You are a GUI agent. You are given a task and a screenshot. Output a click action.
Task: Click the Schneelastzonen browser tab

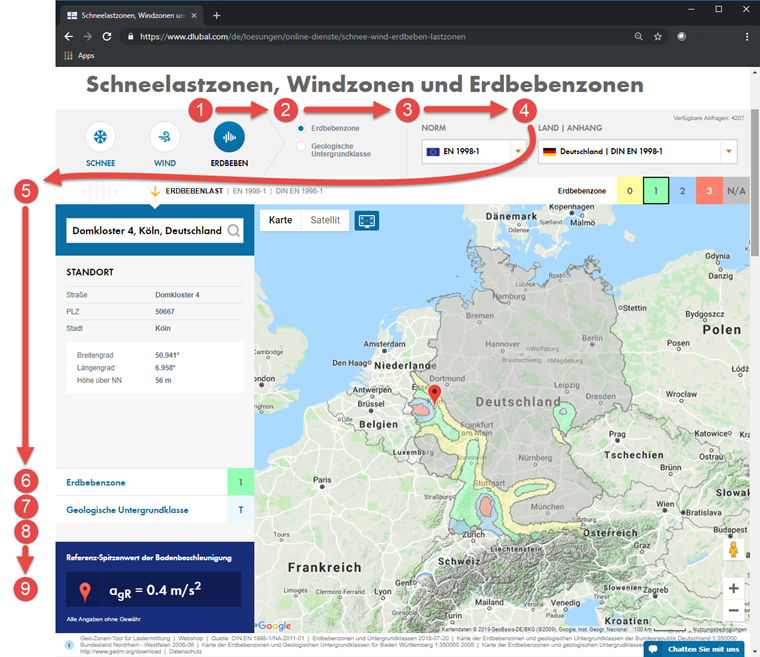[131, 16]
